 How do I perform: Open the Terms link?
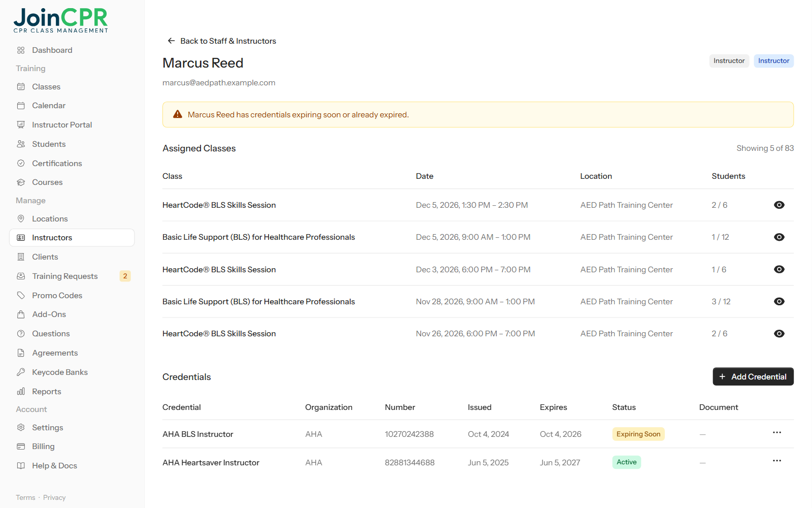coord(25,498)
